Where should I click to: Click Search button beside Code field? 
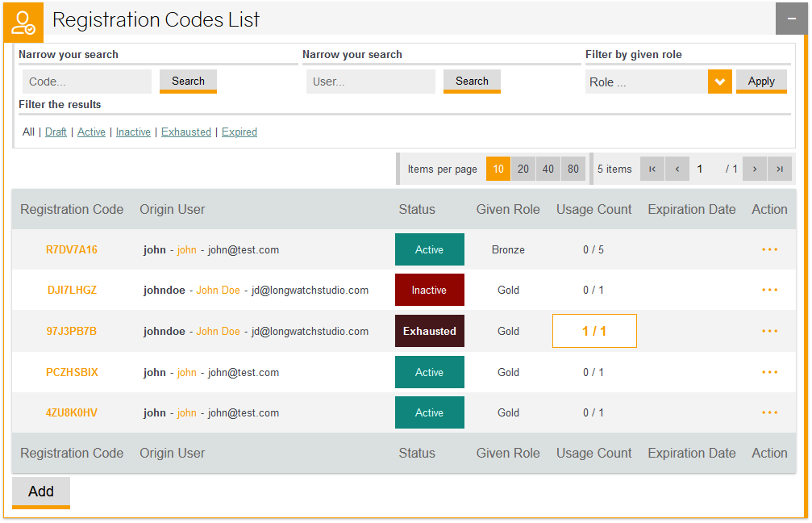188,82
